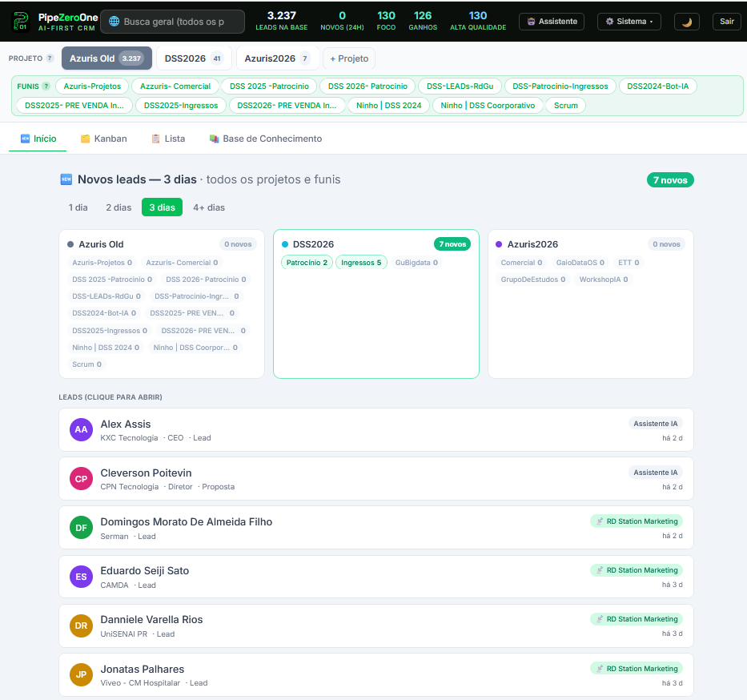
Task: Click the help icon next to PROJETO
Action: click(50, 58)
